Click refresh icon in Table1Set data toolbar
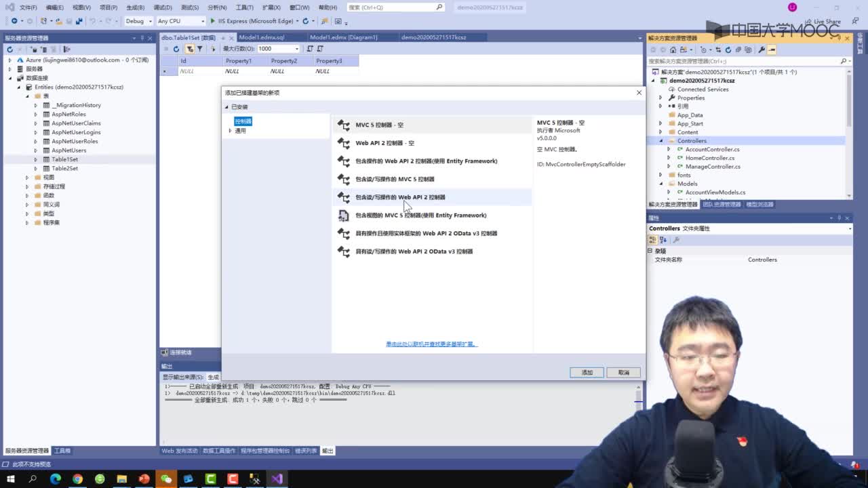The image size is (868, 488). [176, 49]
